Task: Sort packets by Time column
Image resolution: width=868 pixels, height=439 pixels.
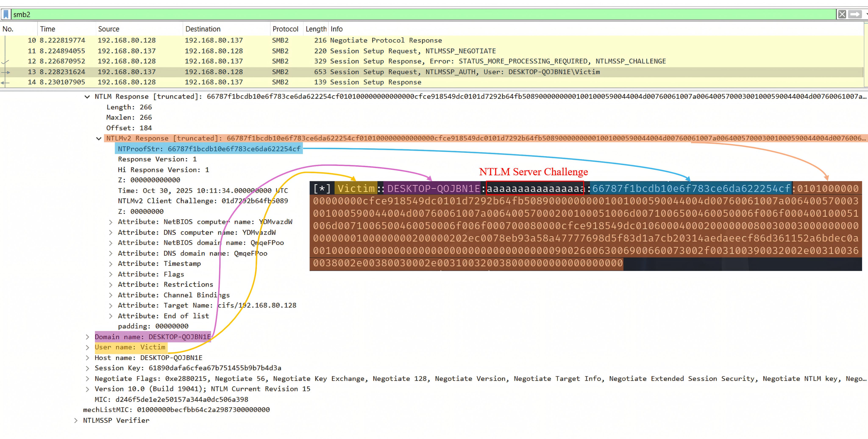Action: click(47, 29)
